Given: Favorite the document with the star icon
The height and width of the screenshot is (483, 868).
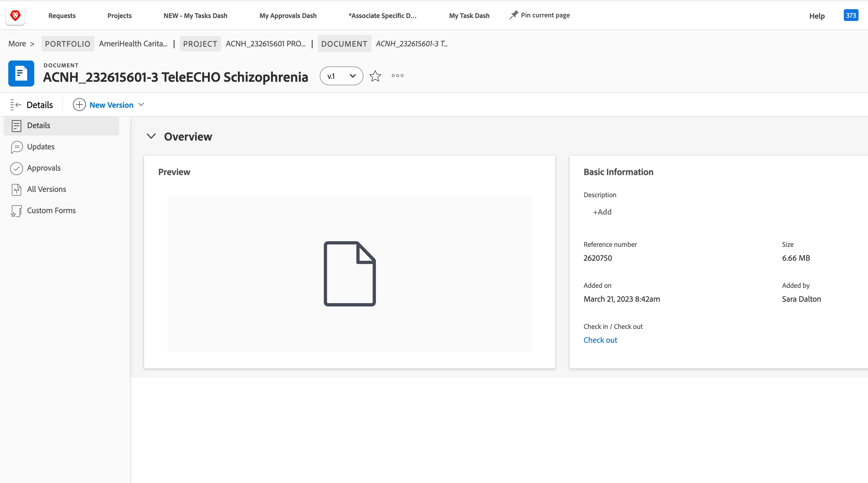Looking at the screenshot, I should tap(375, 76).
